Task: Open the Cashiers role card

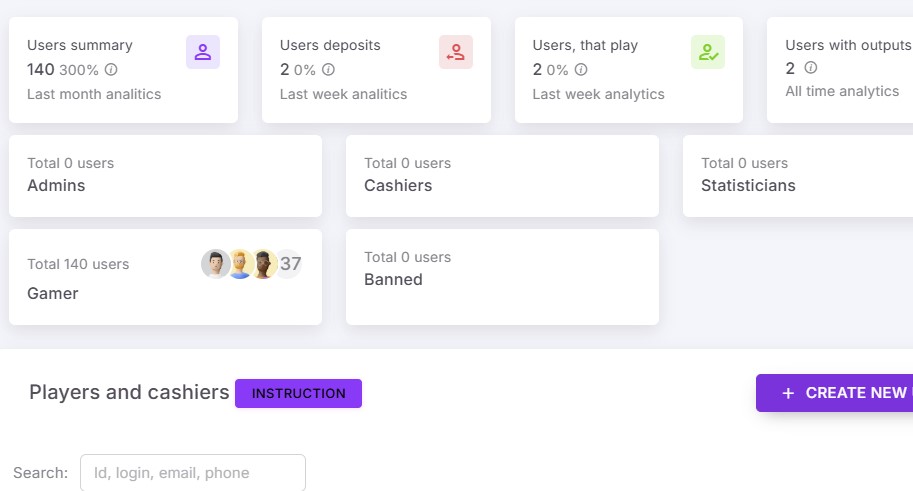Action: tap(502, 176)
